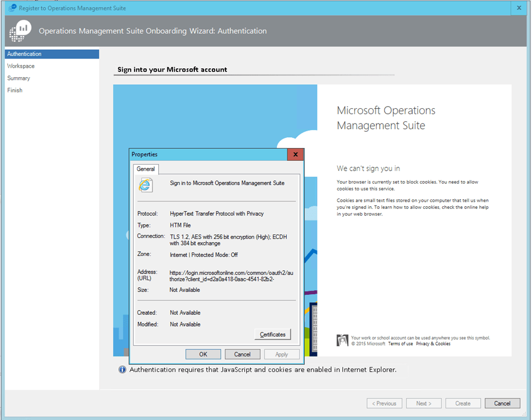Click the 'Your work or school account' notice text

[x=420, y=338]
